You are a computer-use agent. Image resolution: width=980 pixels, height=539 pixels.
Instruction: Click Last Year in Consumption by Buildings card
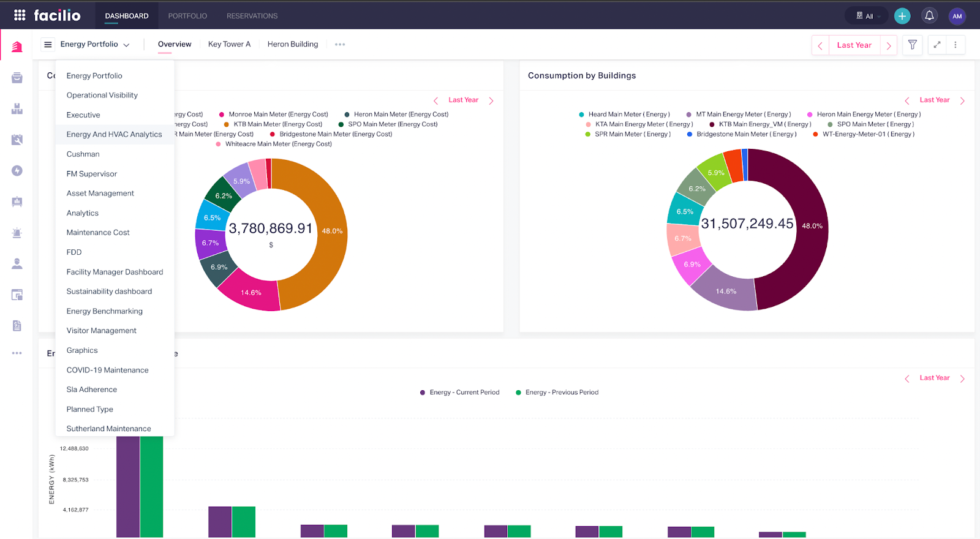935,100
